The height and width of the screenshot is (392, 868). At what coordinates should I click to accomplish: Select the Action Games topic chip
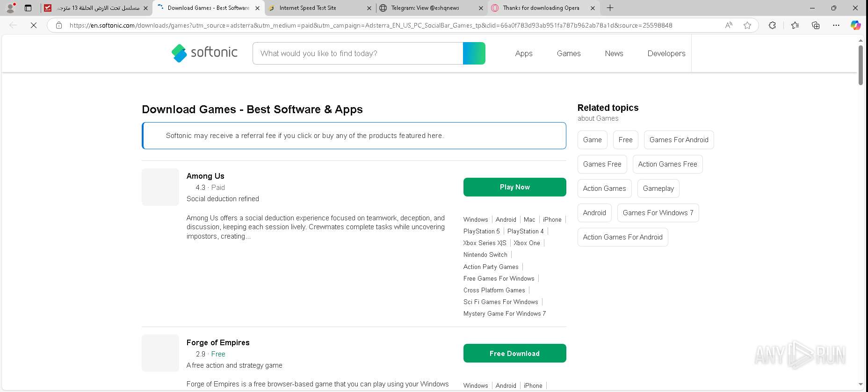pos(605,189)
